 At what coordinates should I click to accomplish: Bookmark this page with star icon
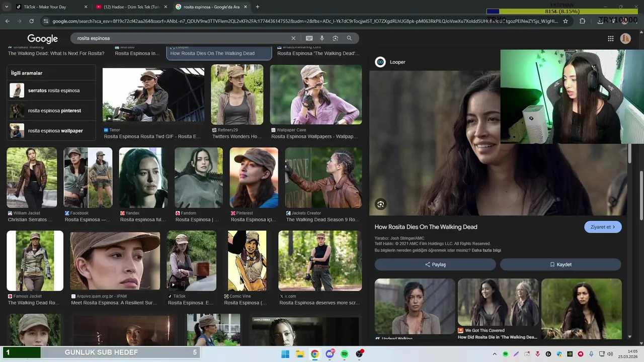point(566,21)
